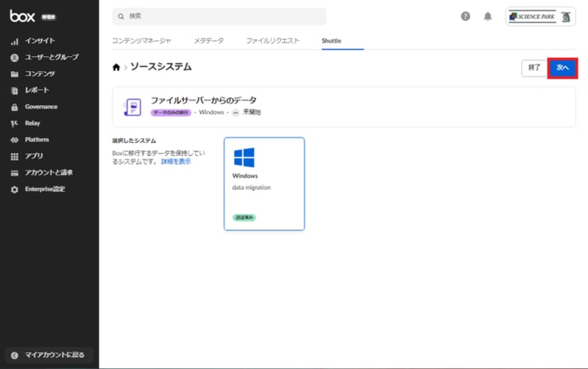Image resolution: width=588 pixels, height=369 pixels.
Task: Open Governance in the sidebar
Action: [41, 107]
